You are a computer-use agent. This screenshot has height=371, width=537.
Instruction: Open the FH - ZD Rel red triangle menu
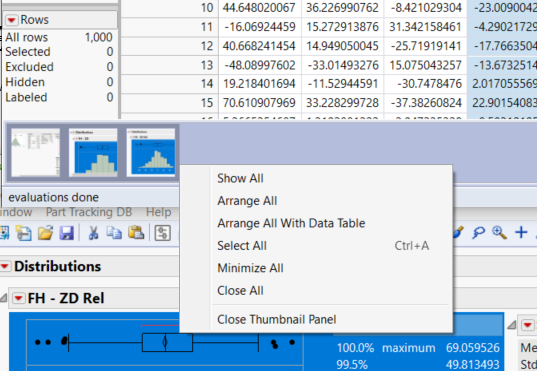[x=18, y=298]
